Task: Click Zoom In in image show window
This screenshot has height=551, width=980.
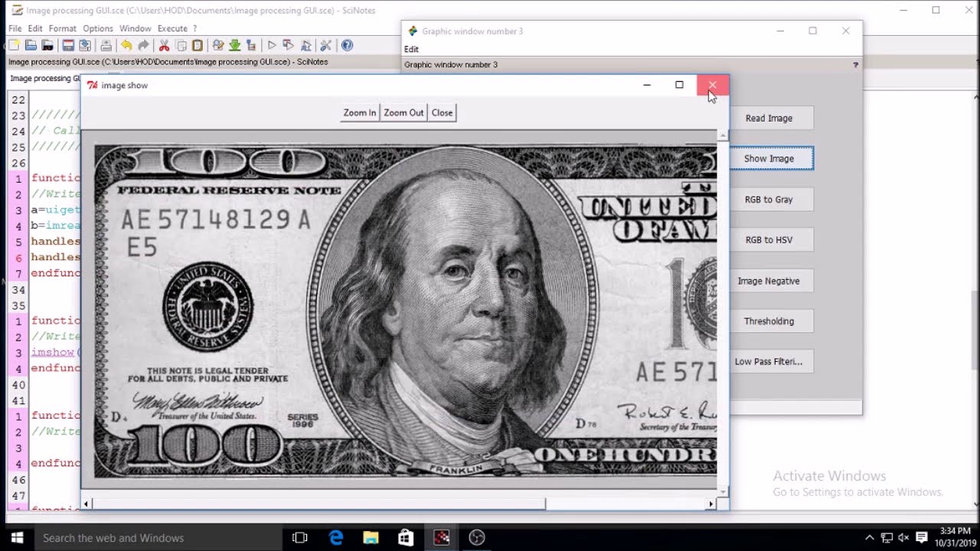Action: 360,112
